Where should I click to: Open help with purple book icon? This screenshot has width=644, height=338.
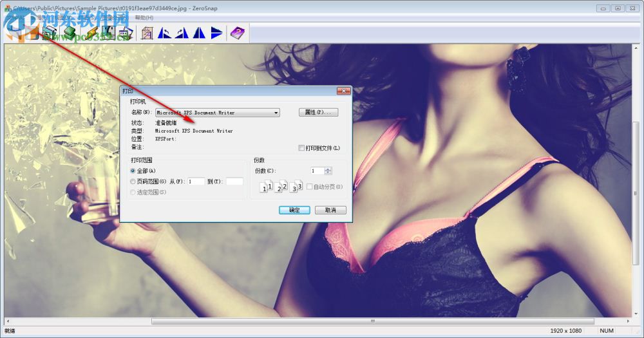238,33
